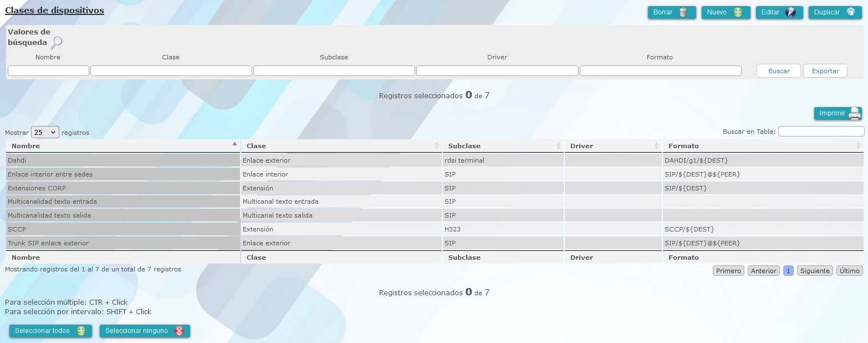Click the pen icon on Editar
Image resolution: width=868 pixels, height=343 pixels.
(x=791, y=12)
